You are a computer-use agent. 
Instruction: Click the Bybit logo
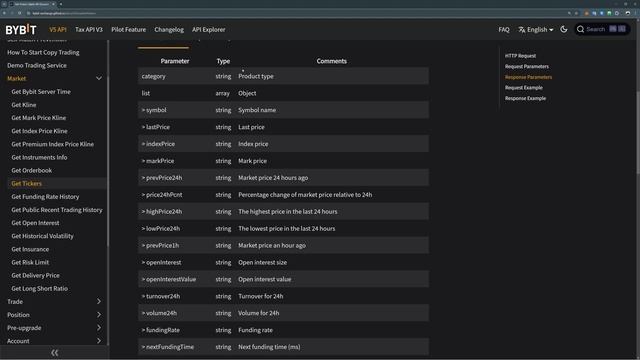point(21,29)
